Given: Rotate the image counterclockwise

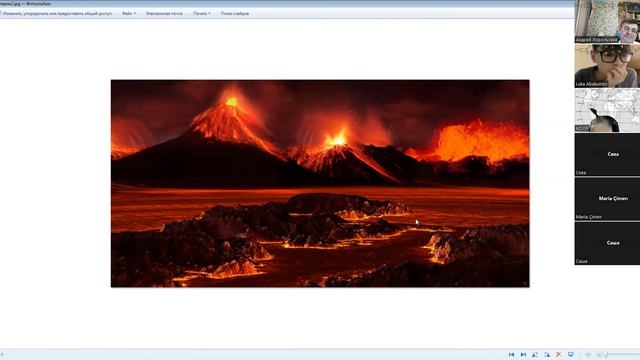Looking at the screenshot, I should [x=535, y=355].
